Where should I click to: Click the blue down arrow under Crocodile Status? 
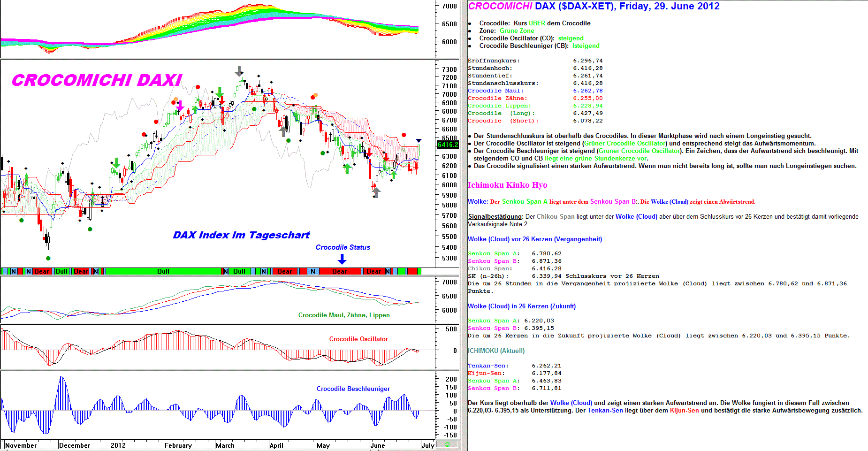[342, 259]
